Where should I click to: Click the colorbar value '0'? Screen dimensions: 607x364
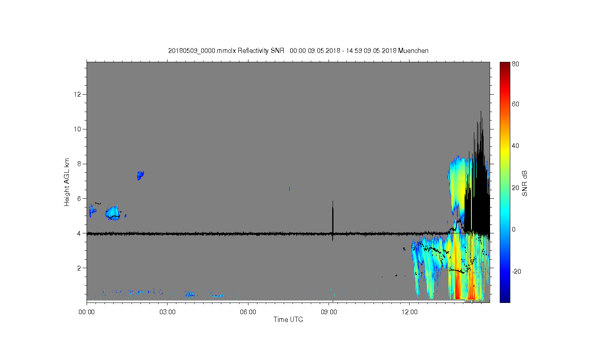point(514,229)
